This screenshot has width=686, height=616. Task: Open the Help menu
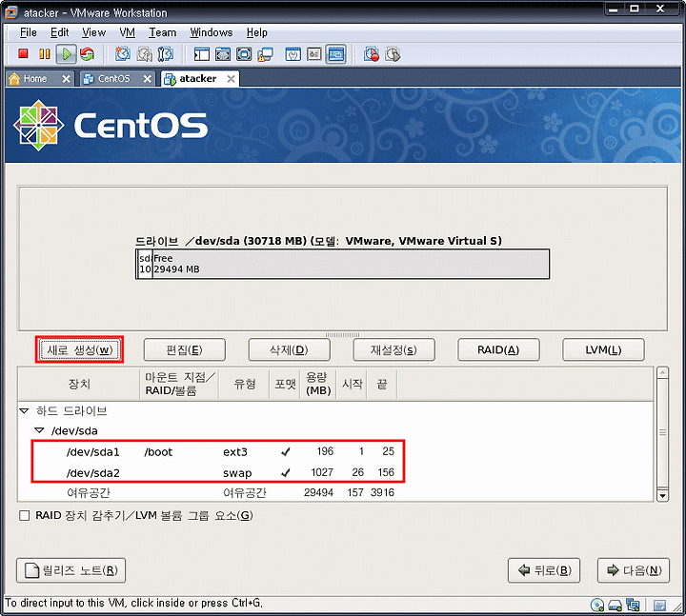pos(257,32)
